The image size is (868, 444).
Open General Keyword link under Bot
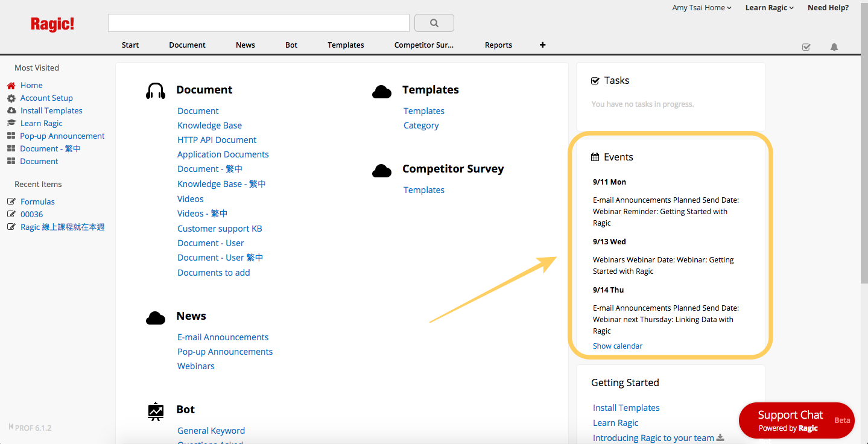[211, 431]
